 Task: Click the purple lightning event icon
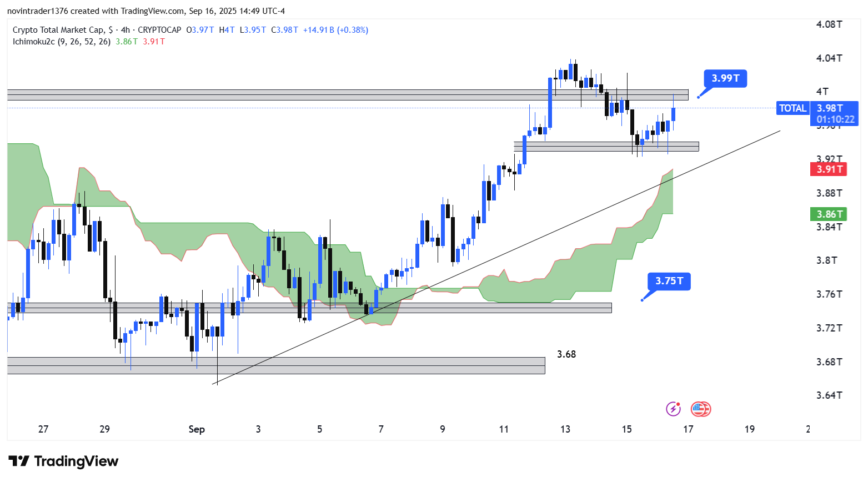(673, 409)
